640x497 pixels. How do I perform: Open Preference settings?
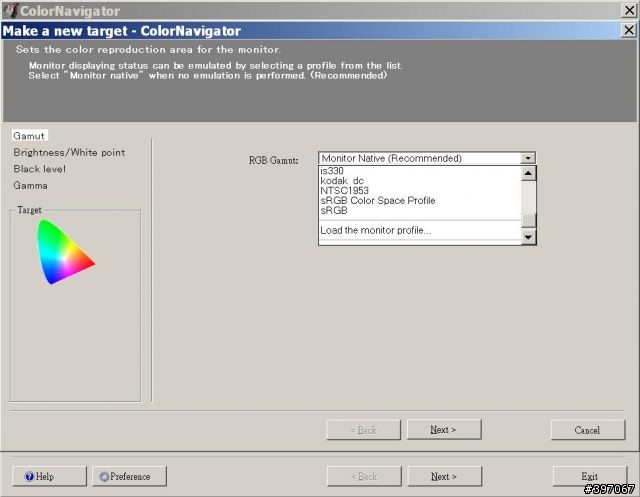point(129,476)
